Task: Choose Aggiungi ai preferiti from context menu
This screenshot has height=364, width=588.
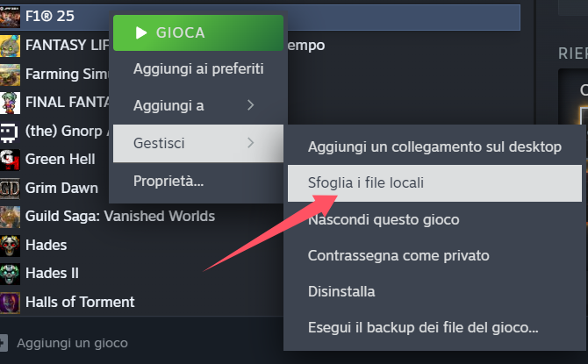Action: pyautogui.click(x=198, y=68)
